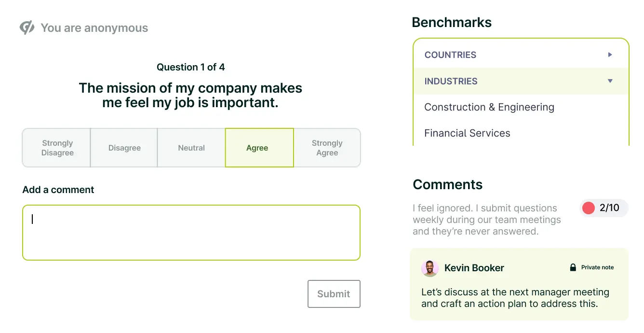Click the anonymous crossed-eye icon
Viewport: 644px width, 333px height.
[27, 28]
